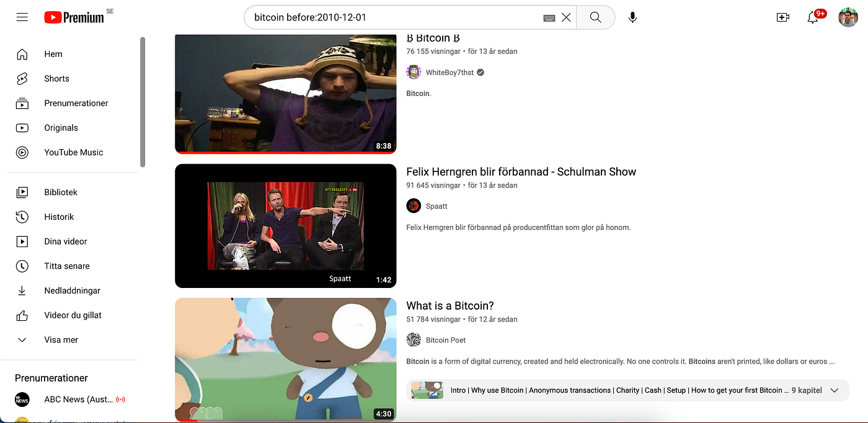Open the hamburger guide menu
Image resolution: width=868 pixels, height=423 pixels.
pyautogui.click(x=22, y=17)
